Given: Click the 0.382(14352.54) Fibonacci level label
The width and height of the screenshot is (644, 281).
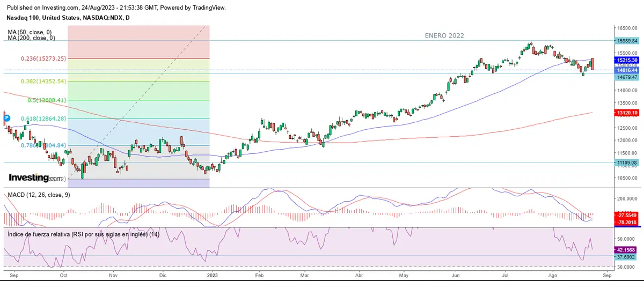Looking at the screenshot, I should click(x=43, y=82).
